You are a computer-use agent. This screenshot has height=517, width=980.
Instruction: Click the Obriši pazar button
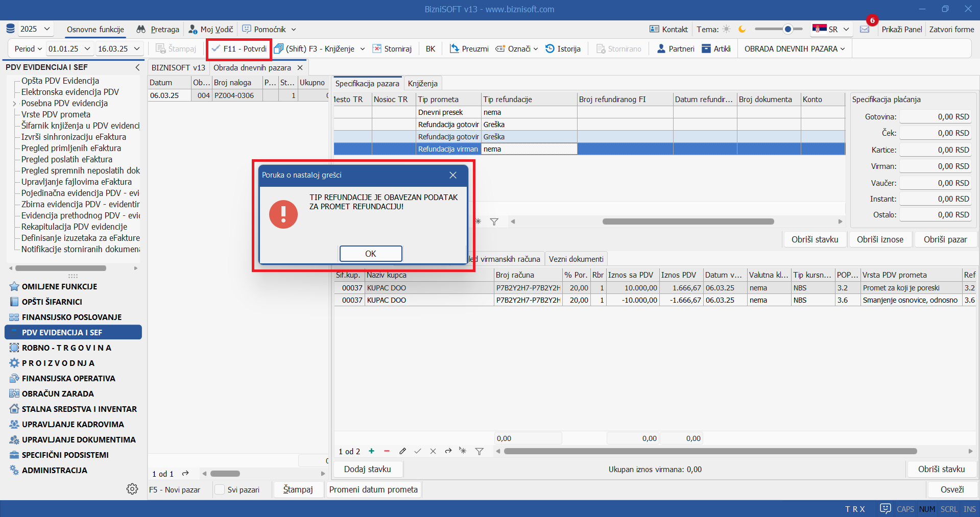click(x=945, y=239)
